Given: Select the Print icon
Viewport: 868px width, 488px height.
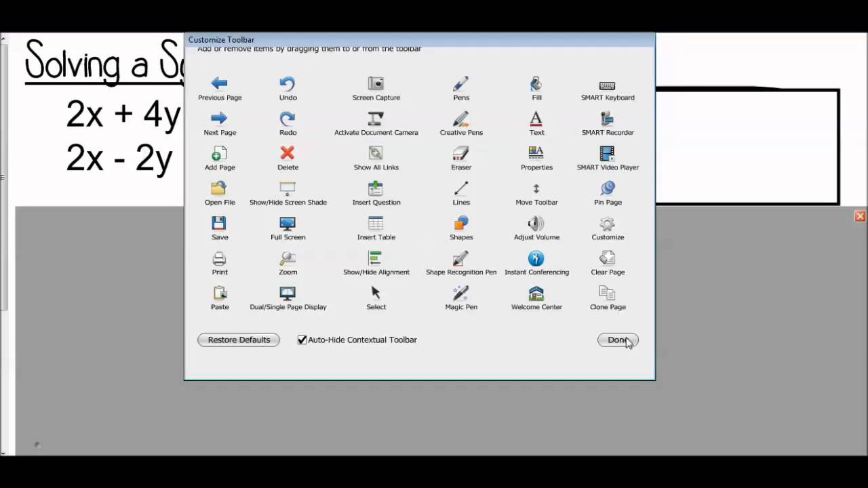Looking at the screenshot, I should [219, 258].
